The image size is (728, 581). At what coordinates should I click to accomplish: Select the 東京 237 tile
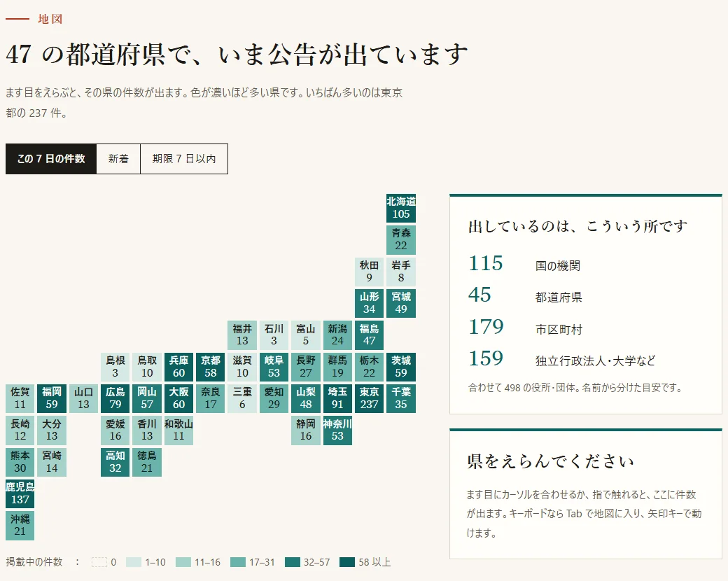(369, 398)
